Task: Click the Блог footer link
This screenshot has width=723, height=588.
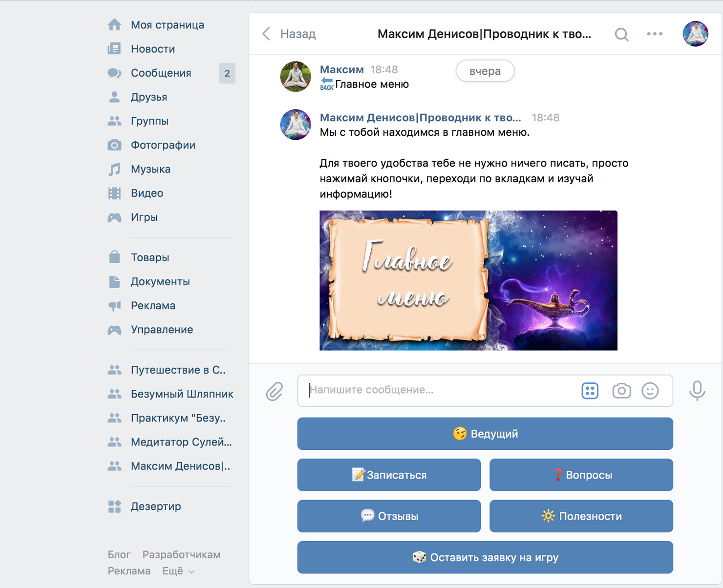Action: 119,554
